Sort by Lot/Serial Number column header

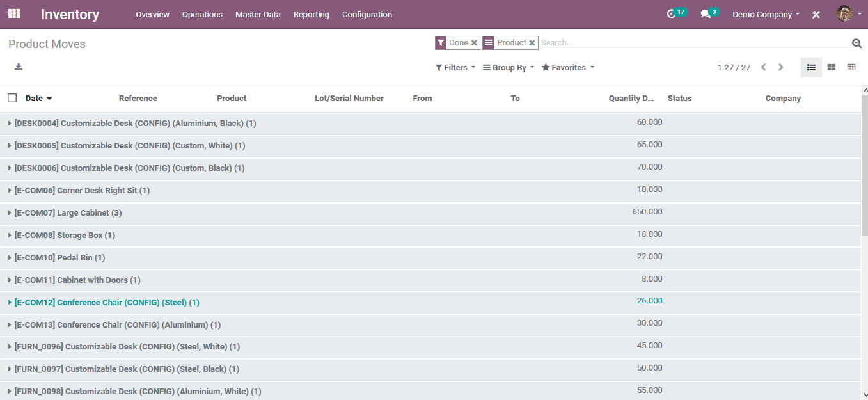(x=349, y=98)
